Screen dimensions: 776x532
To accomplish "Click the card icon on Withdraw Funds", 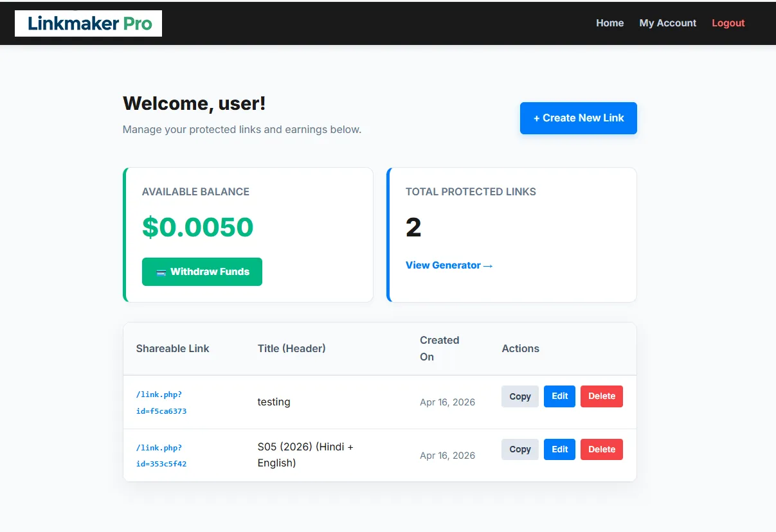I will point(161,272).
